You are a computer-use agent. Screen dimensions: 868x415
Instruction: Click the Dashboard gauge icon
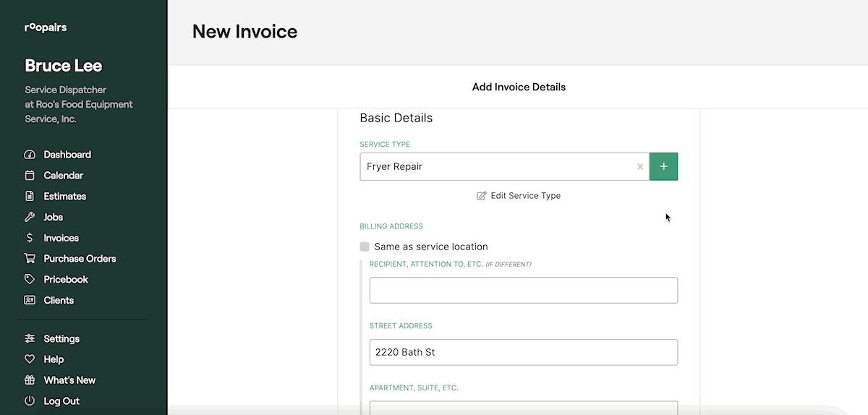[30, 155]
